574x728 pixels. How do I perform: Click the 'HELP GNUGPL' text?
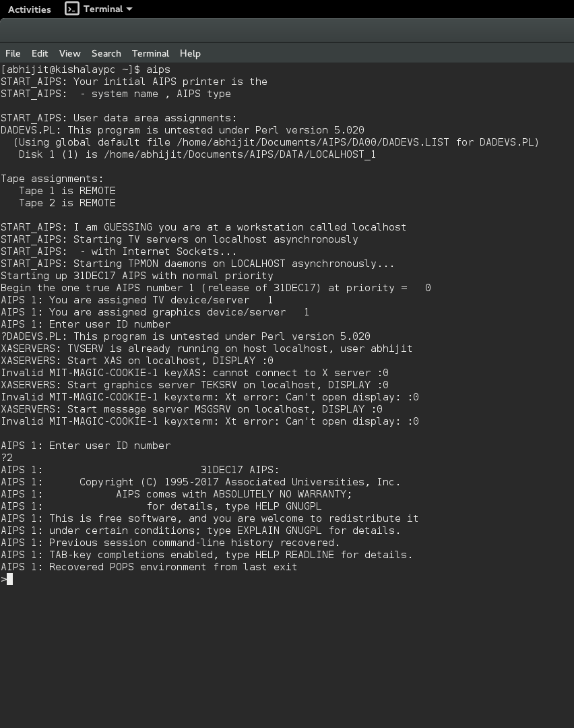288,506
